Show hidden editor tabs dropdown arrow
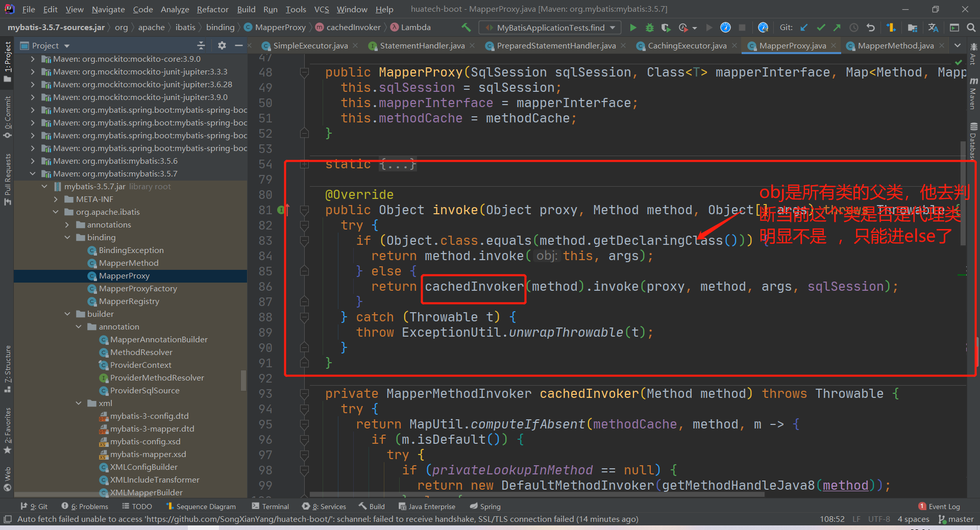This screenshot has width=980, height=530. coord(958,45)
